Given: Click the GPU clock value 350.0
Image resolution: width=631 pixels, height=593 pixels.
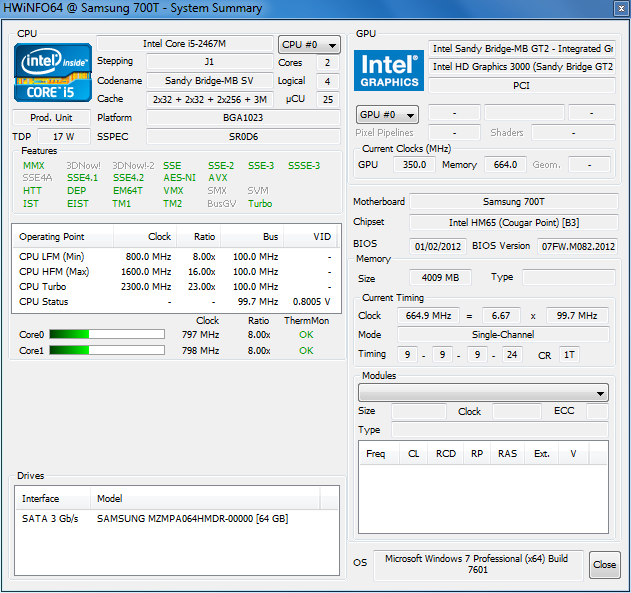Looking at the screenshot, I should pos(414,165).
